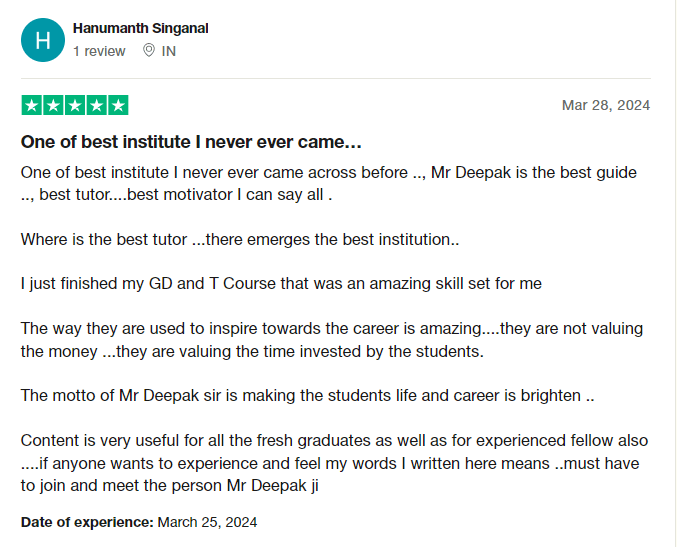Viewport: 677px width, 547px height.
Task: Click the first green rating star
Action: (x=31, y=105)
